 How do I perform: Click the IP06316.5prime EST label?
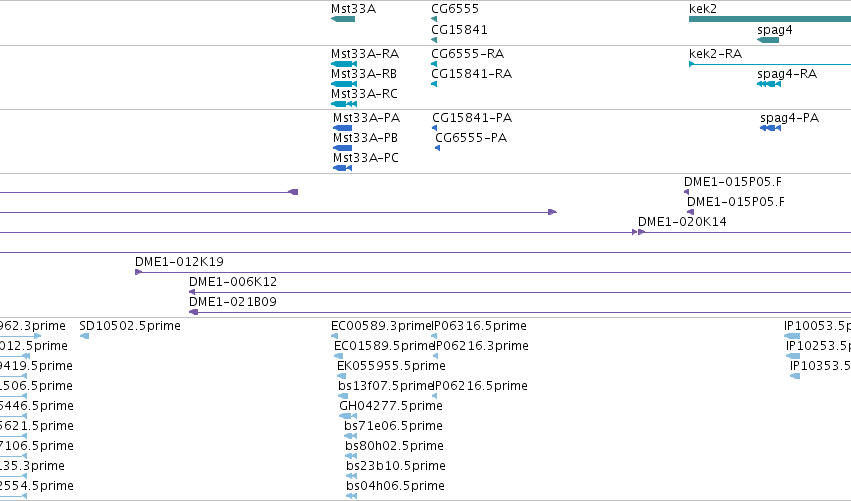point(479,326)
